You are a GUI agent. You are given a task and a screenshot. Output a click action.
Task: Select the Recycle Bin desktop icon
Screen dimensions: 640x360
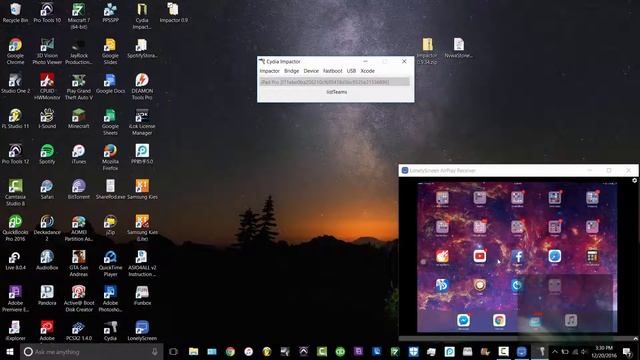[16, 12]
